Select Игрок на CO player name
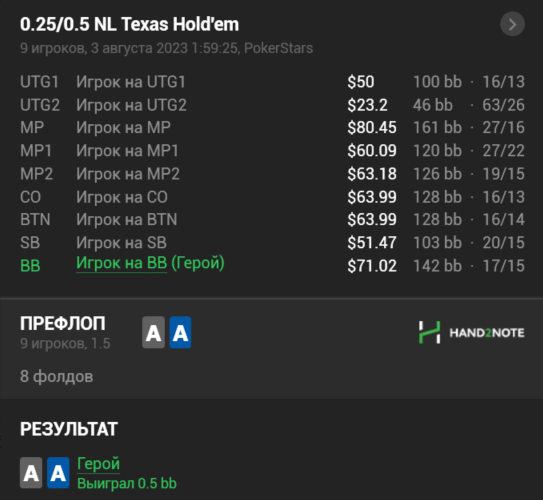Viewport: 543px width, 500px height. [x=122, y=197]
